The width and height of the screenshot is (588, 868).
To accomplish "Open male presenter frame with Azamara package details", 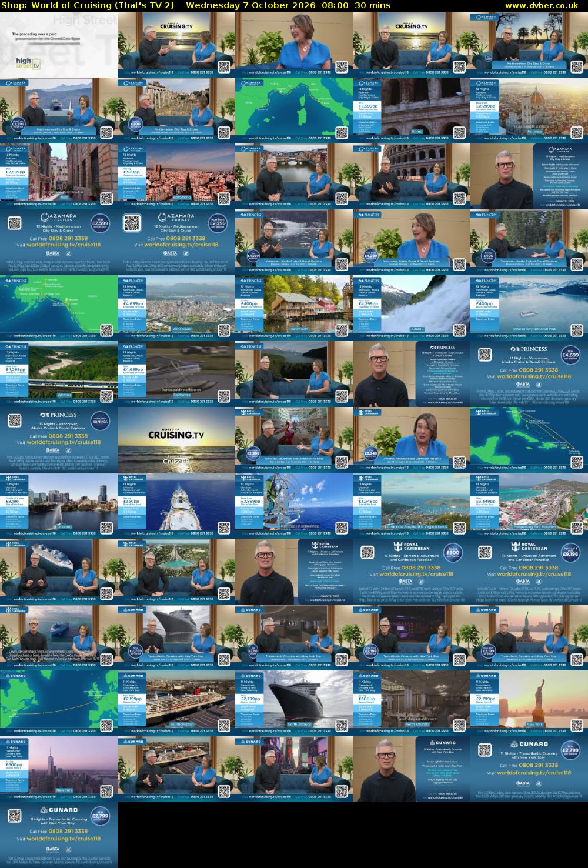I will [529, 176].
